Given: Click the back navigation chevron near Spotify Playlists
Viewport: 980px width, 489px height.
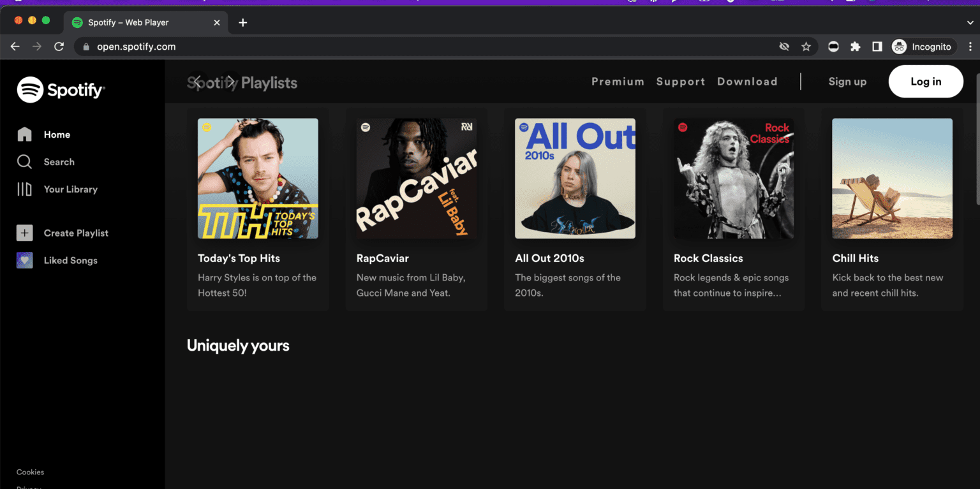Looking at the screenshot, I should tap(198, 82).
